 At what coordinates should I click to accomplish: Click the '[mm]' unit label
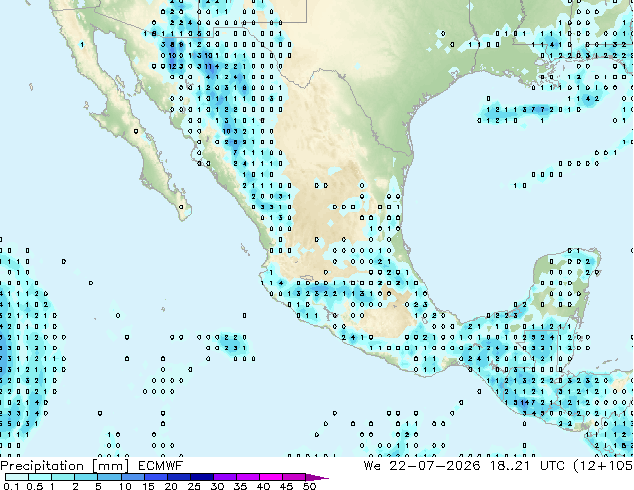tap(111, 466)
